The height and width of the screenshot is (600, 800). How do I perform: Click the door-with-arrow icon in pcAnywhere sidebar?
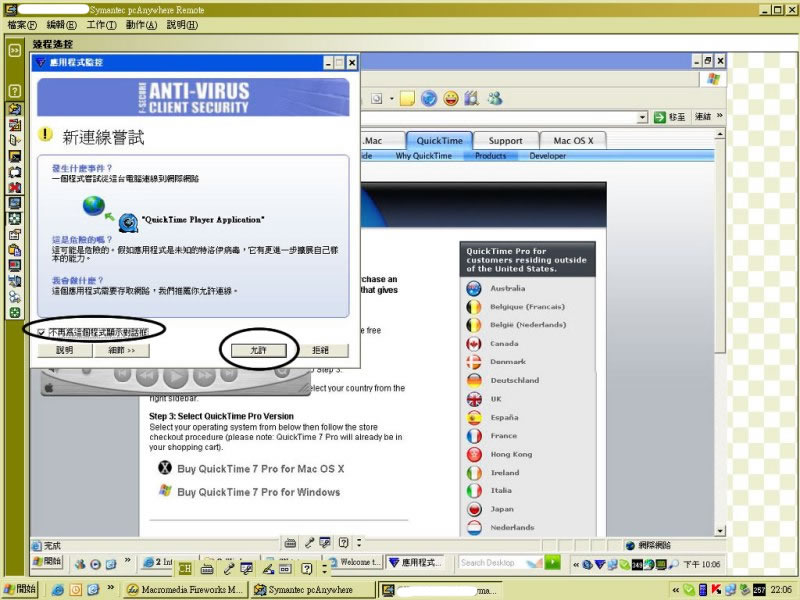pos(14,140)
